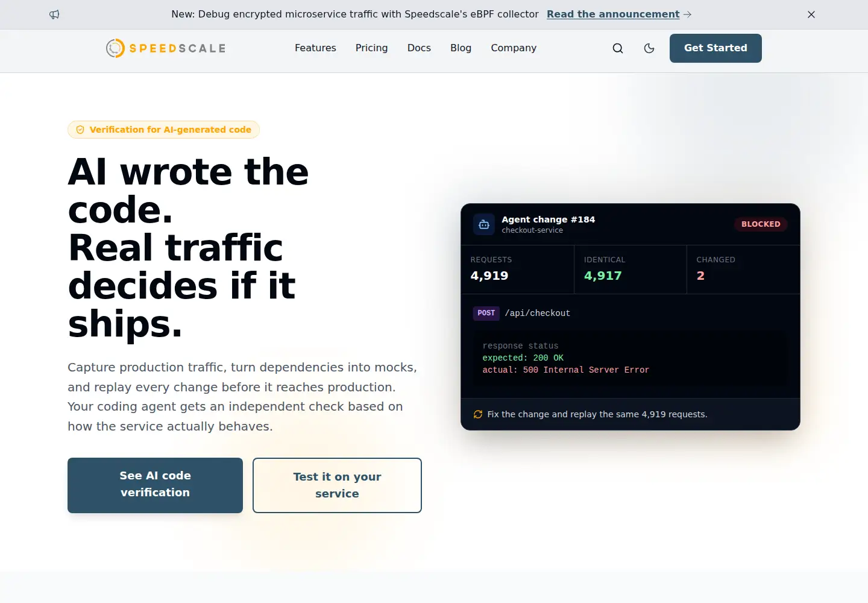Click the /api/checkout endpoint path

pyautogui.click(x=537, y=313)
